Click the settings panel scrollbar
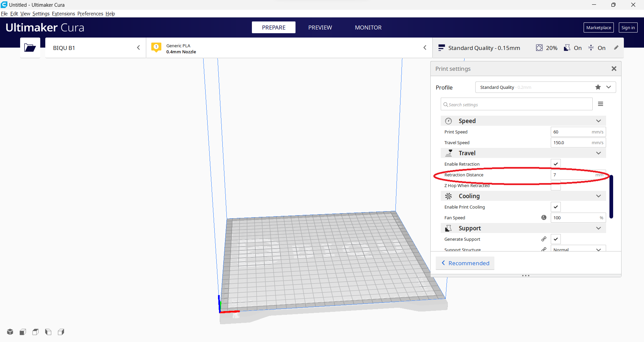This screenshot has width=644, height=342. [x=611, y=196]
